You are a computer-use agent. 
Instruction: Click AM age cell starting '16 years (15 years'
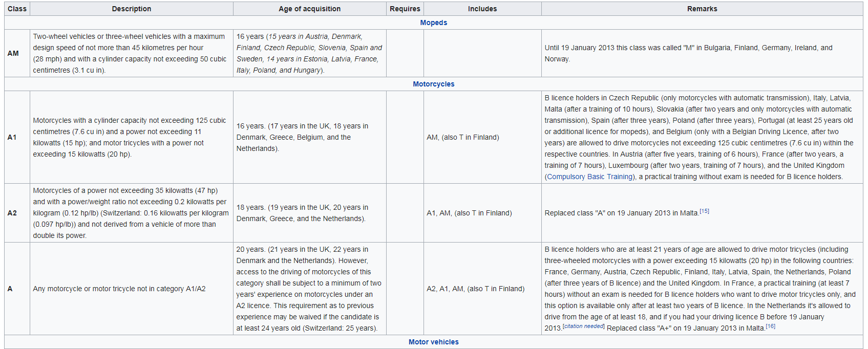pyautogui.click(x=310, y=53)
